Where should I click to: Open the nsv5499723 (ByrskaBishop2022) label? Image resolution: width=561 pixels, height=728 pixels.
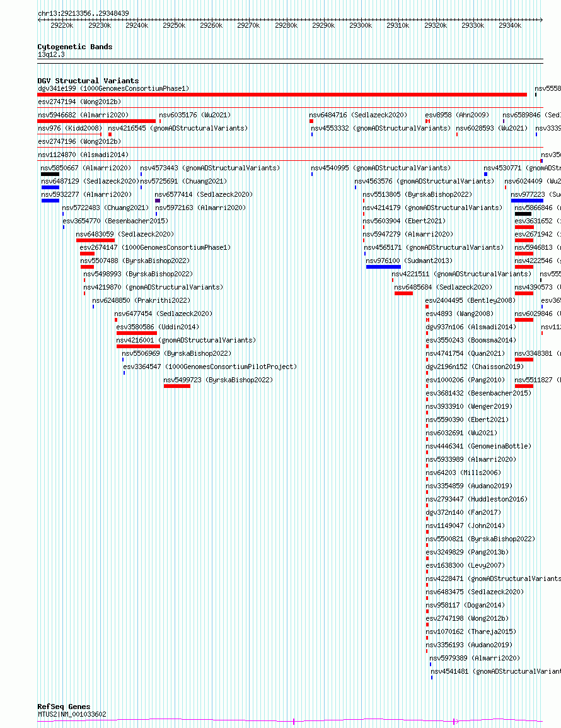point(218,380)
